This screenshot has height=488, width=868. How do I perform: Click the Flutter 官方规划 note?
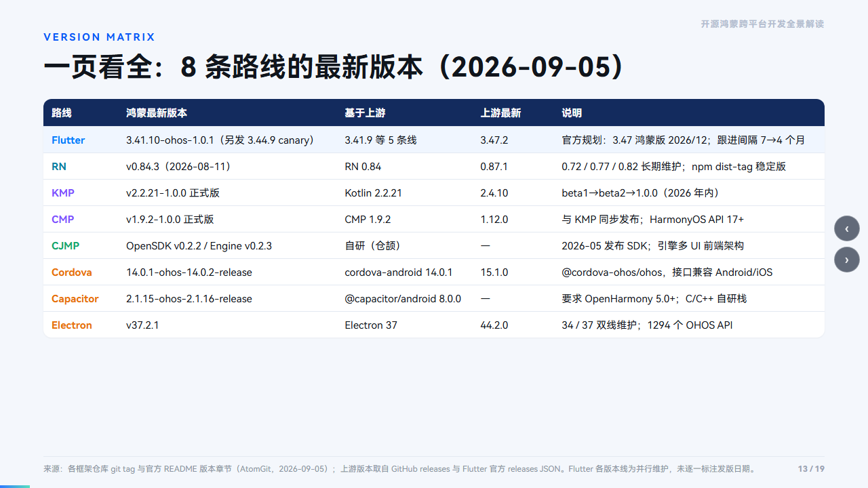tap(684, 140)
